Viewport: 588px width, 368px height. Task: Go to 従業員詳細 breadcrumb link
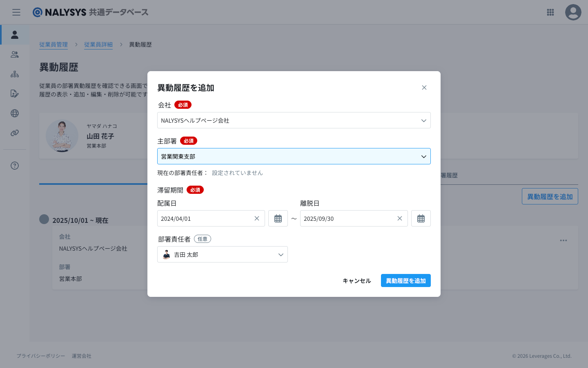98,45
